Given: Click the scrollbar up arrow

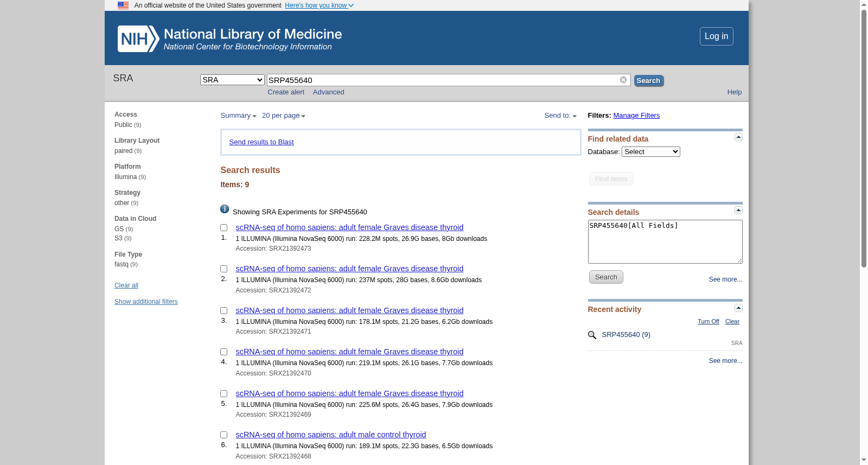Looking at the screenshot, I should [864, 4].
